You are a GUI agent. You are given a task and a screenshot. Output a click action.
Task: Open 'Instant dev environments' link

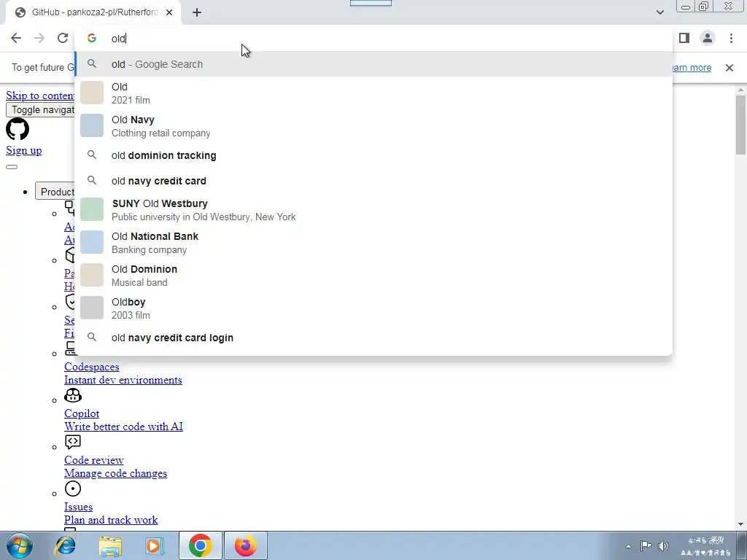[123, 380]
